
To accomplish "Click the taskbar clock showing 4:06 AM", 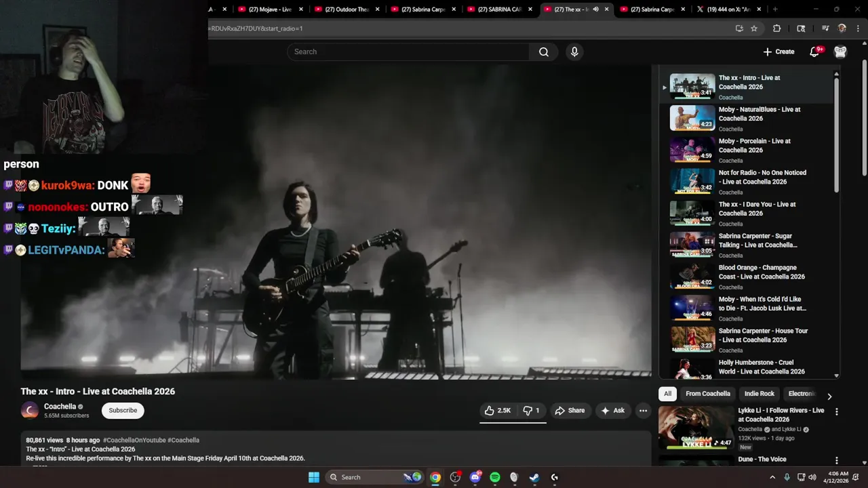I will tap(837, 477).
